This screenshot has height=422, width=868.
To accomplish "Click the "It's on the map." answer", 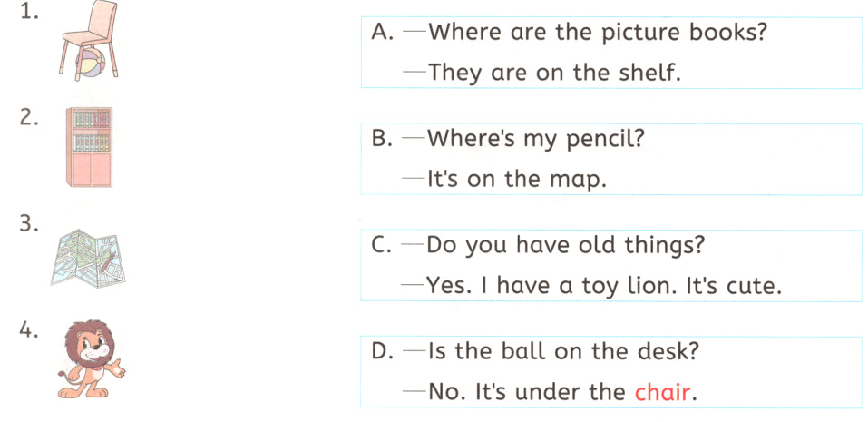I will [516, 179].
